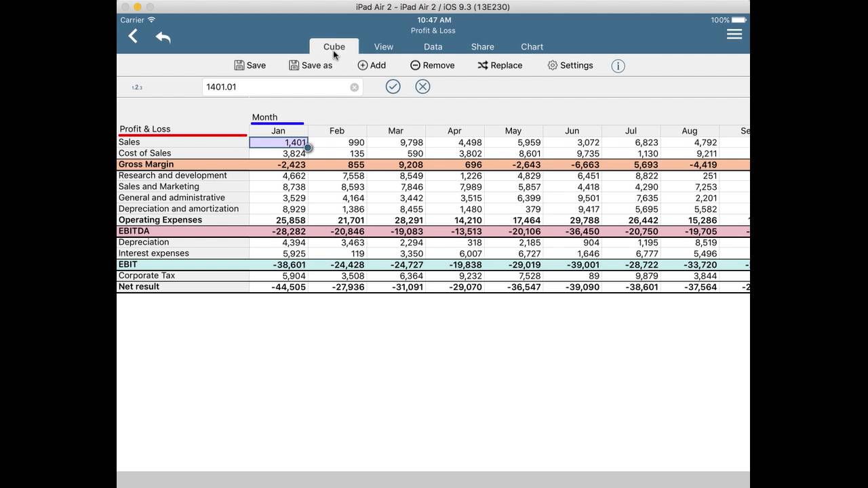Click the Save disk icon
This screenshot has width=868, height=488.
coord(239,65)
